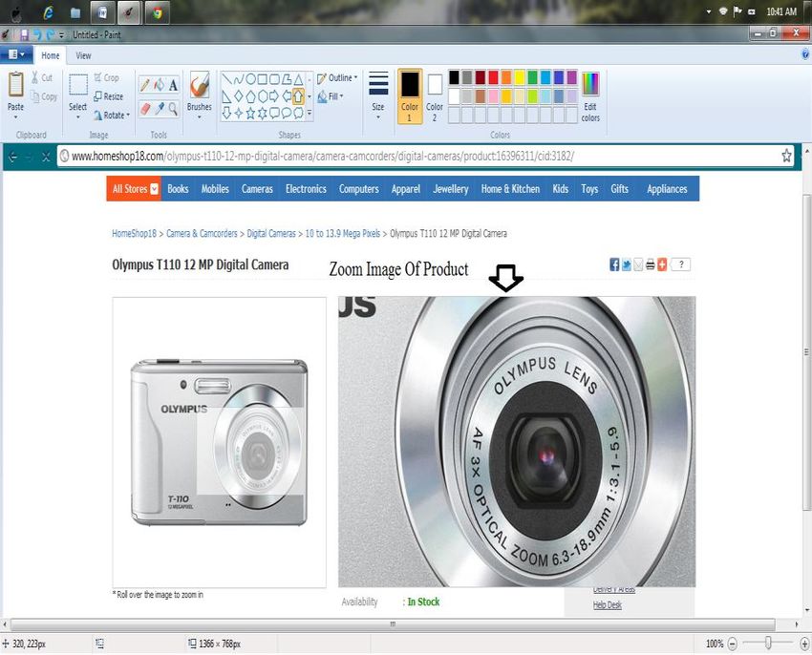
Task: Click the Help Desk link
Action: [x=607, y=604]
